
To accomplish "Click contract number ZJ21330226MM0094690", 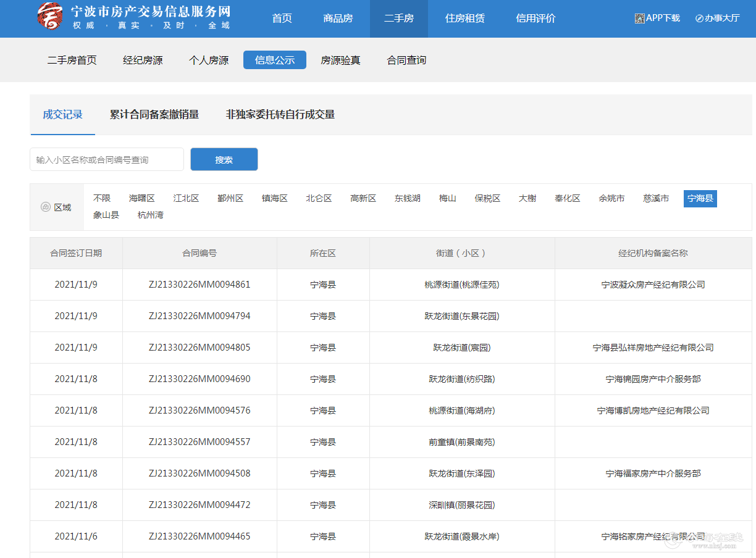I will point(199,379).
